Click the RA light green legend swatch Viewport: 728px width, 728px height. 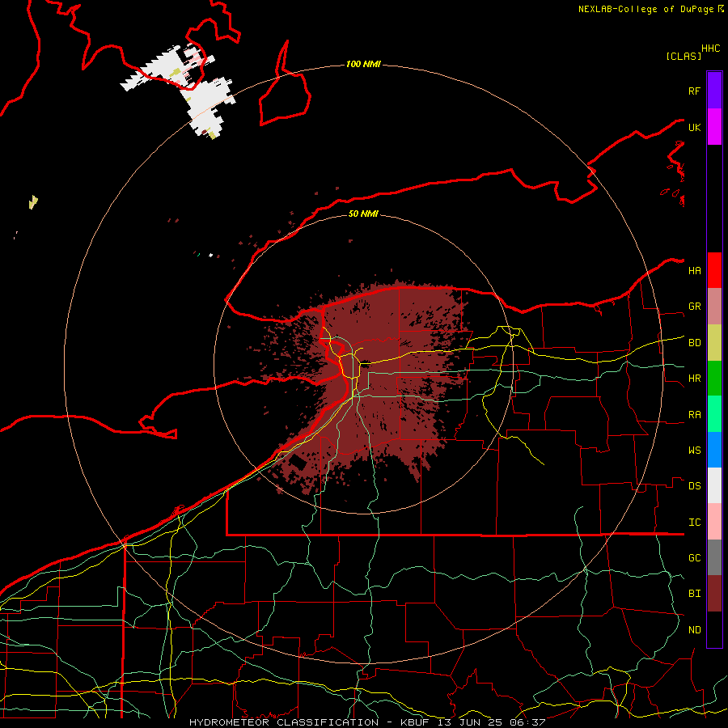coord(714,414)
